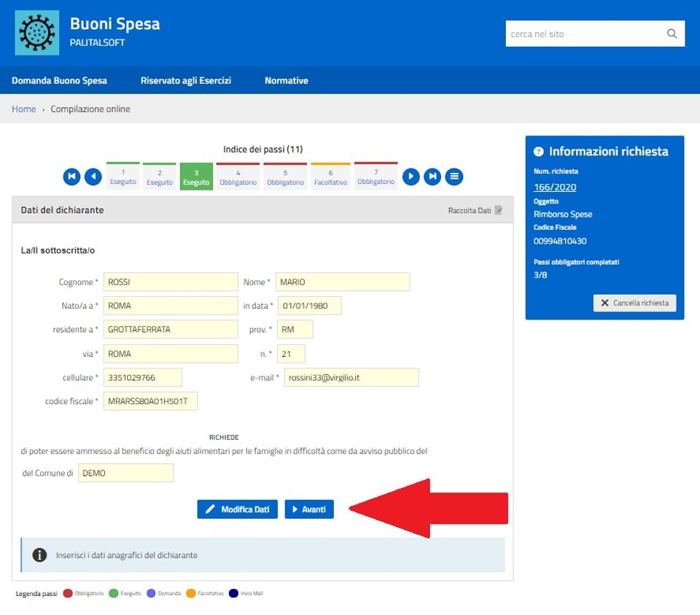Click the search magnifier icon
Screen dimensions: 700x615
pyautogui.click(x=672, y=34)
